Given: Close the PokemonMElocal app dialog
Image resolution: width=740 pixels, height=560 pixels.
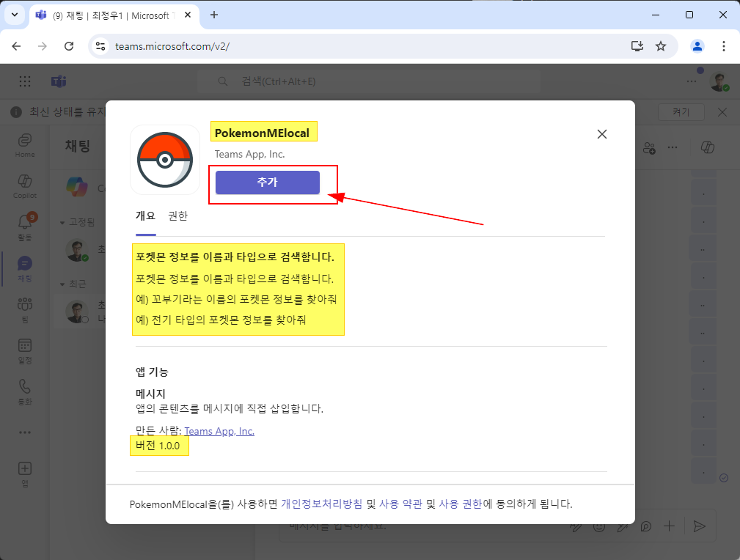Looking at the screenshot, I should coord(601,134).
